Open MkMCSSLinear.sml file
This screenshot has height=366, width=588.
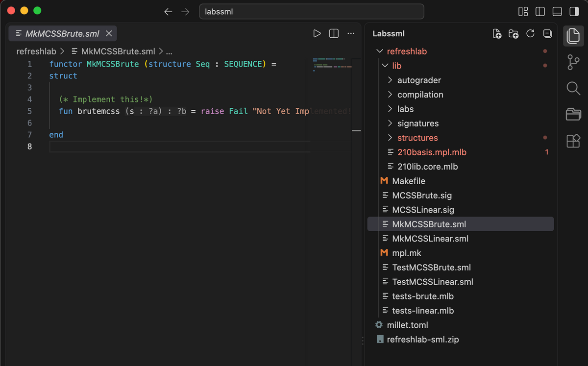click(x=461, y=239)
